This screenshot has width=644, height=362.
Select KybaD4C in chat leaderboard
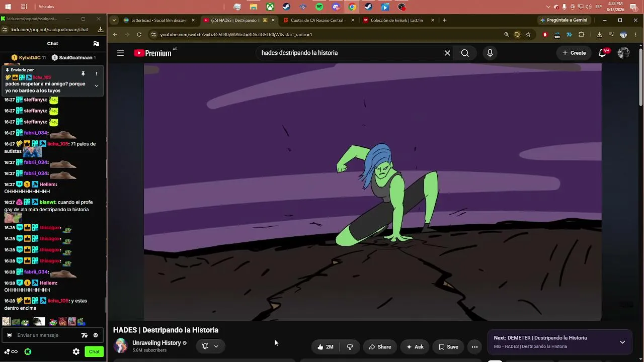[29, 58]
